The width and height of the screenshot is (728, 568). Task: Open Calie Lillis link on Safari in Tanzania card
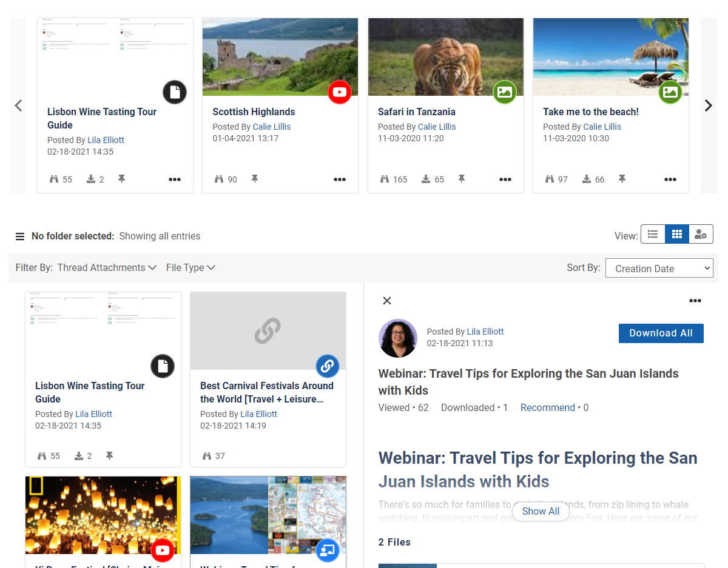pos(437,127)
